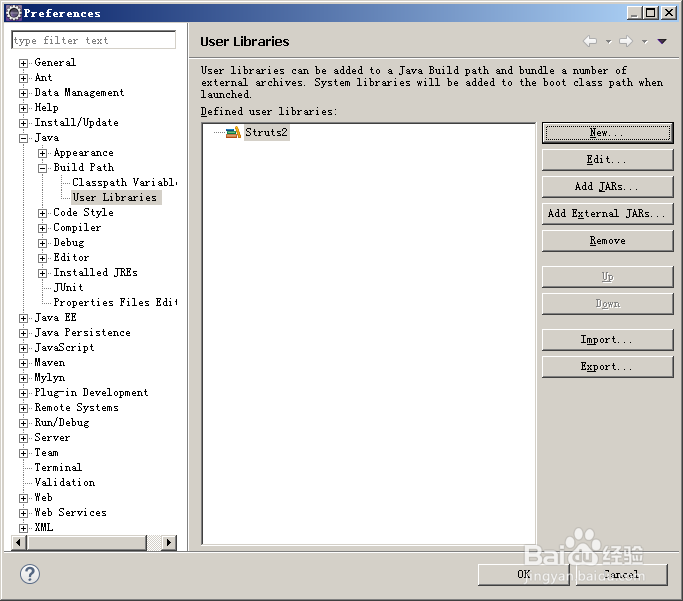Collapse the Build Path node
This screenshot has width=683, height=601.
42,169
